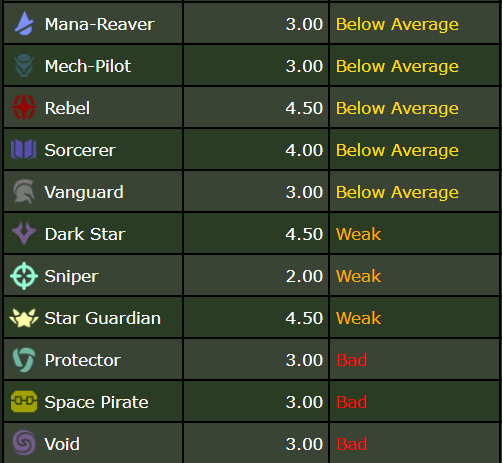The height and width of the screenshot is (463, 502).
Task: Click the Mana-Reaver trait icon
Action: (x=24, y=24)
